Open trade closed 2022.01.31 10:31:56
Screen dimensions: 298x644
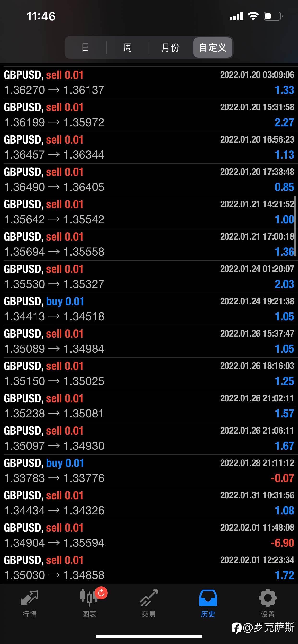coord(149,503)
